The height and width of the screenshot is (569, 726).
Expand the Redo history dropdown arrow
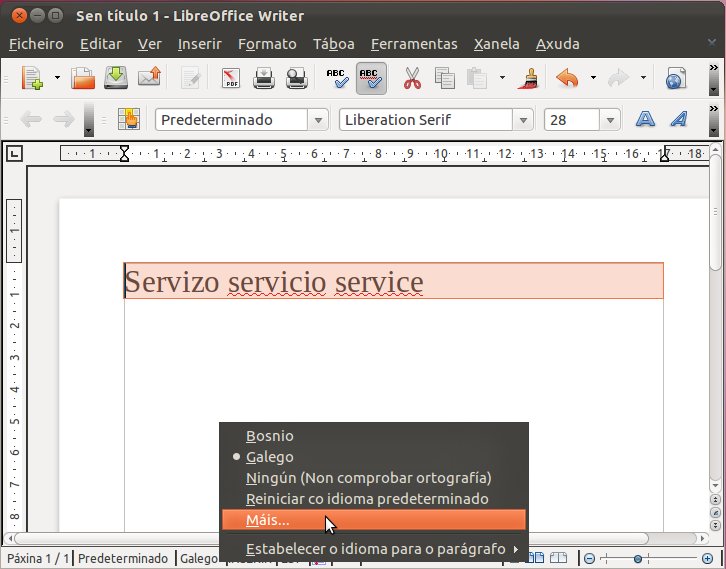643,78
